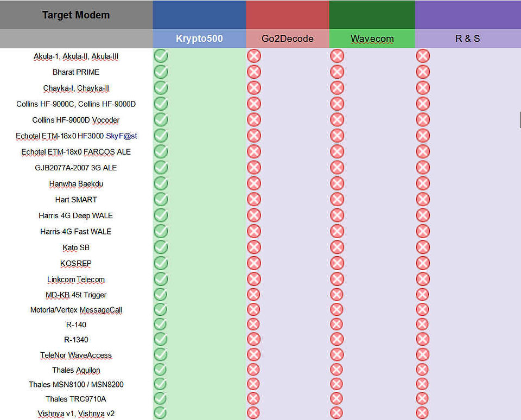Select the TeleNor WaveAccess label

[76, 355]
